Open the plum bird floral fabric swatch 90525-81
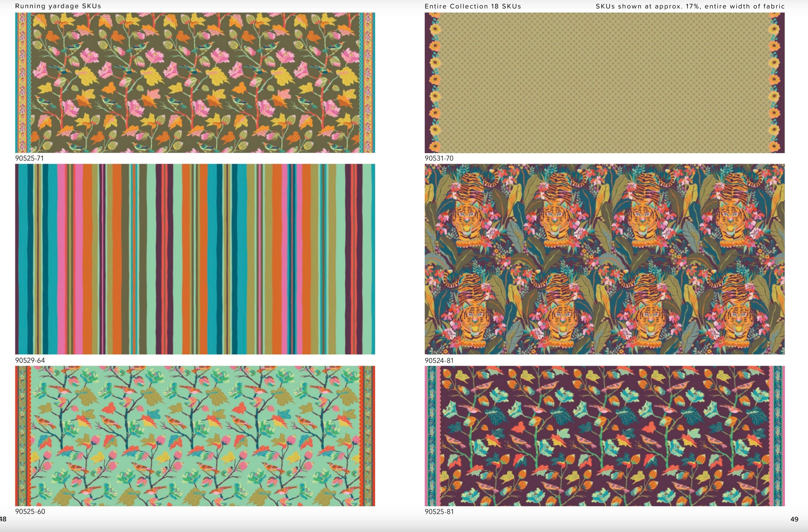Screen dimensions: 808x532 (x=604, y=436)
